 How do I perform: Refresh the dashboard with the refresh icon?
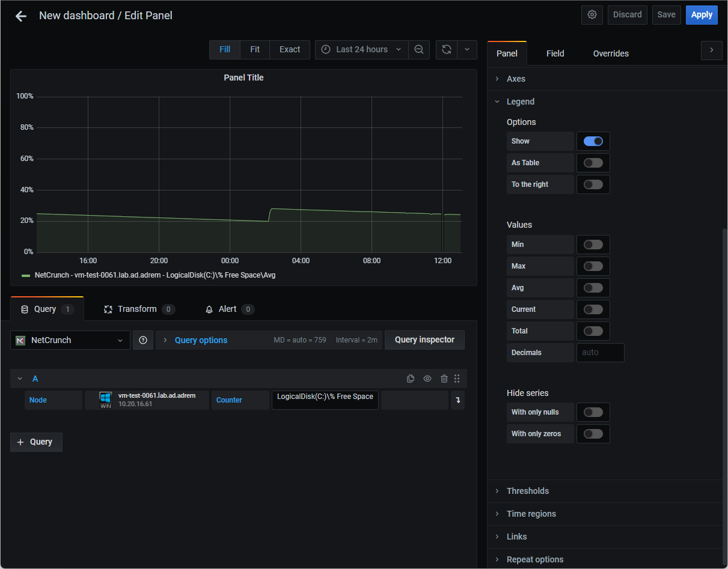447,50
